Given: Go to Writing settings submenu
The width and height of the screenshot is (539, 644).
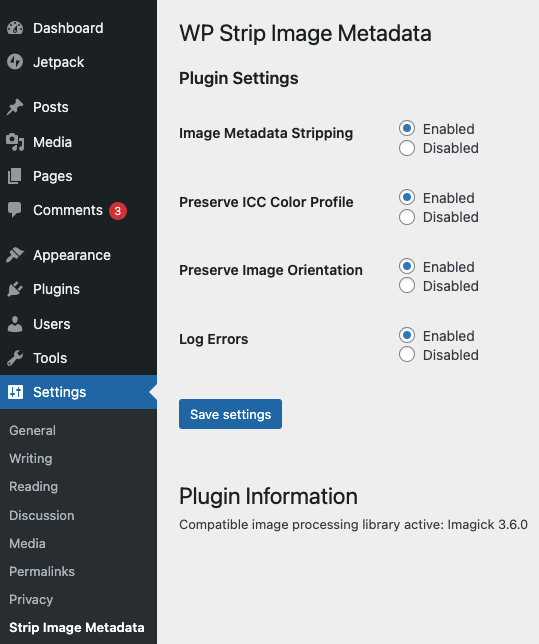Looking at the screenshot, I should click(31, 458).
